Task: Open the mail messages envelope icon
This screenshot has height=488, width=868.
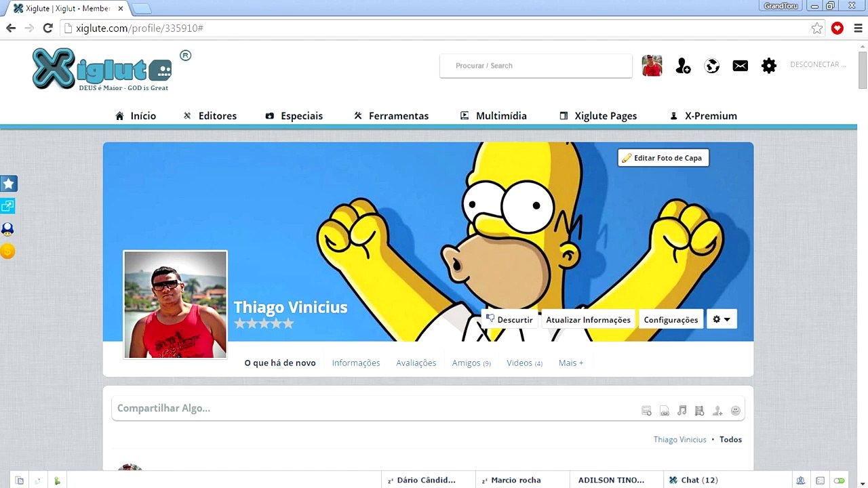Action: click(741, 66)
